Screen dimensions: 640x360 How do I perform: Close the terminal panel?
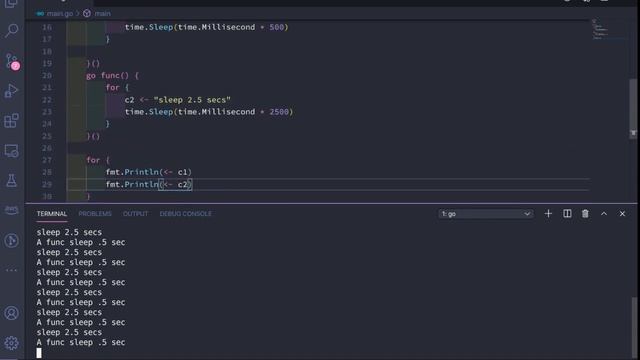pos(622,213)
